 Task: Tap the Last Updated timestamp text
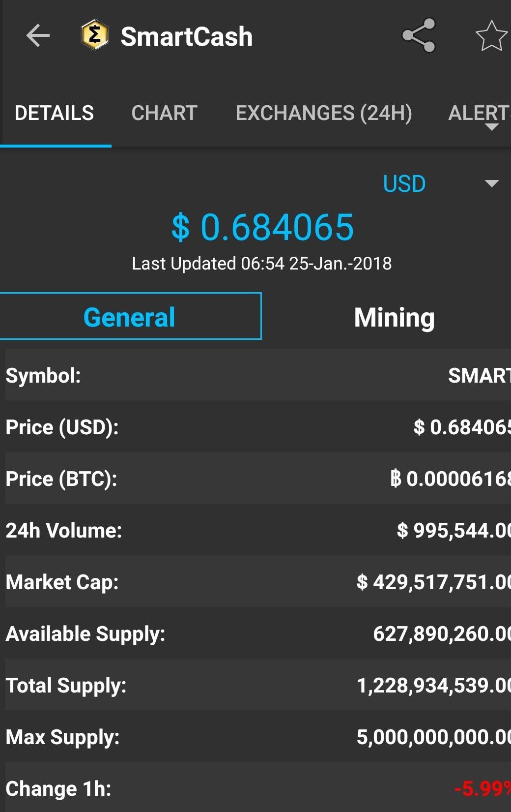click(x=262, y=264)
